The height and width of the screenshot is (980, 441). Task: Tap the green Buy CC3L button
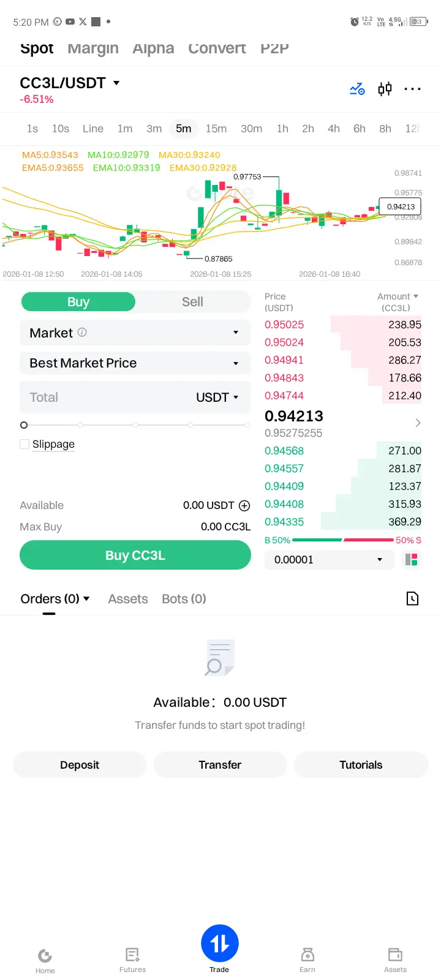(x=135, y=555)
